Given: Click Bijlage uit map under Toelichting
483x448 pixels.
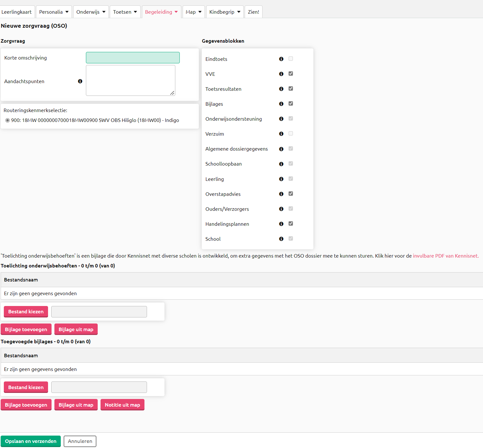Looking at the screenshot, I should coord(76,330).
